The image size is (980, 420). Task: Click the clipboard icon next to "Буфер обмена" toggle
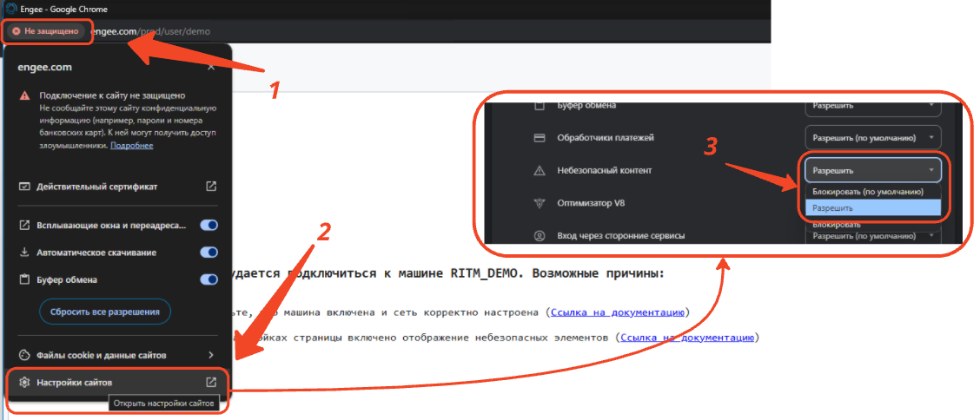tap(24, 279)
